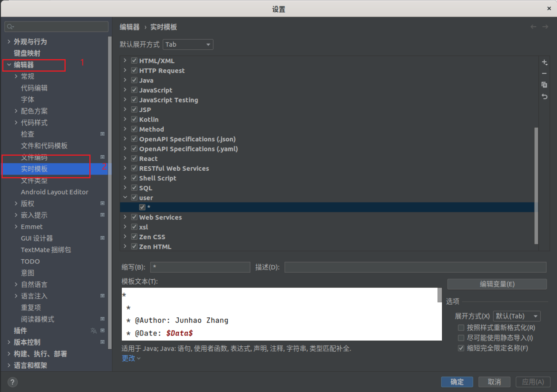Click the 取消 button

[x=494, y=382]
